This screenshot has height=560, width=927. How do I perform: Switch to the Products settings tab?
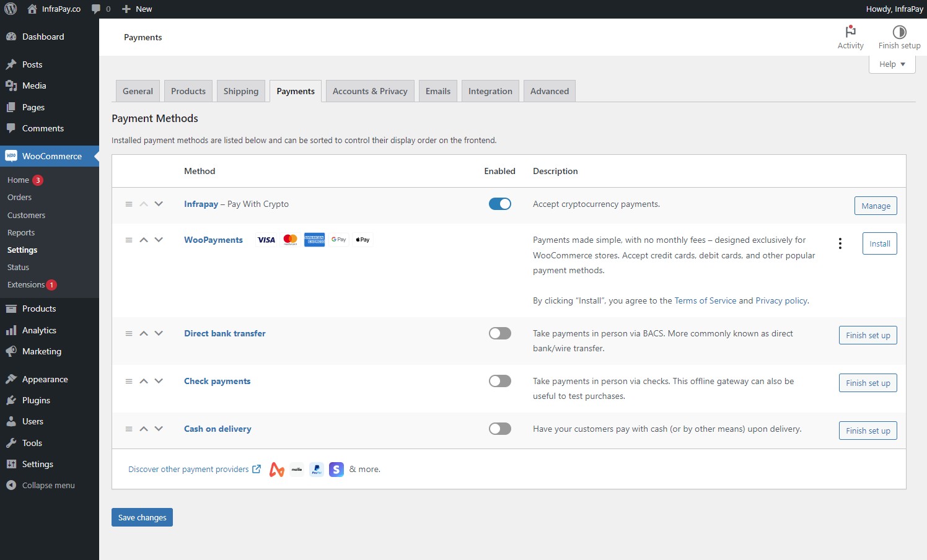188,91
